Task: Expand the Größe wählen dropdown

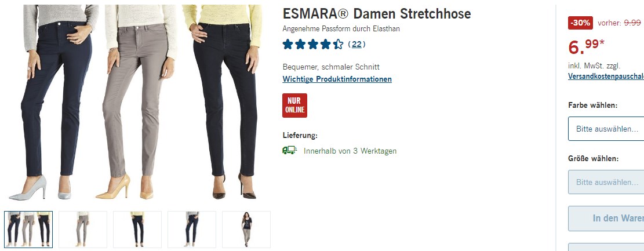Action: click(606, 182)
